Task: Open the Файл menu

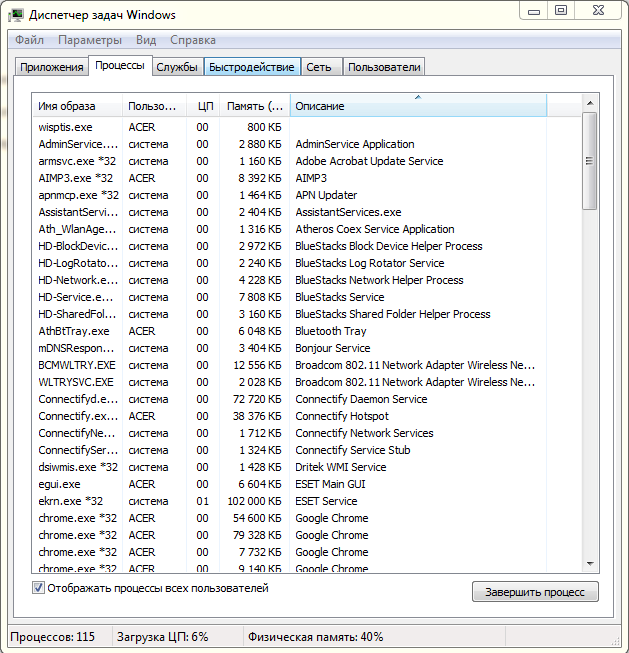Action: coord(30,40)
